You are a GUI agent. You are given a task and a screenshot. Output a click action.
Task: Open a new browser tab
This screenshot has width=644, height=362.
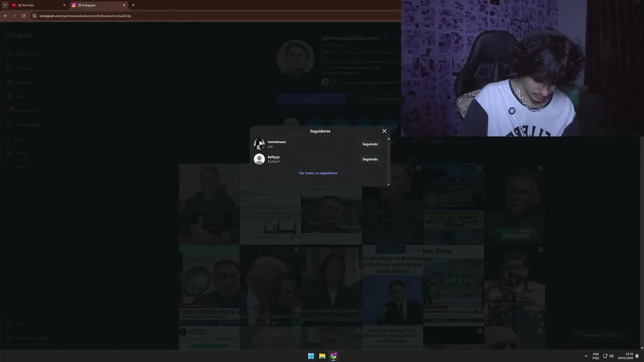(133, 5)
